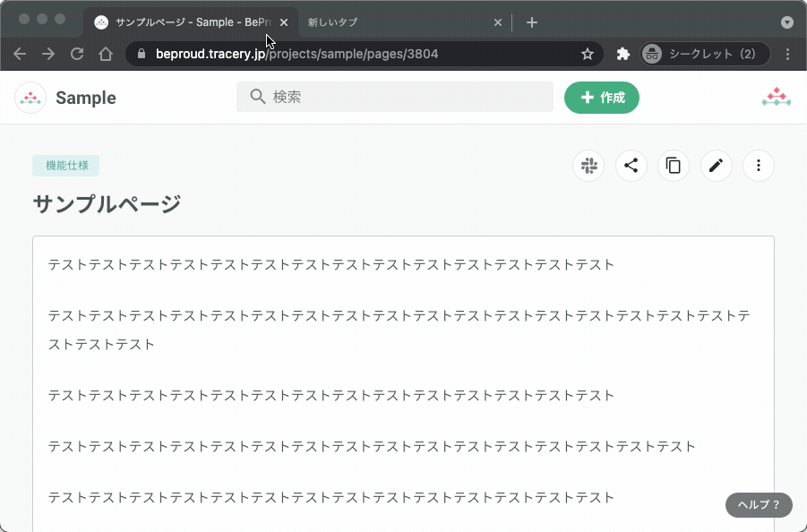Open the share options icon
This screenshot has height=532, width=807.
[x=631, y=166]
